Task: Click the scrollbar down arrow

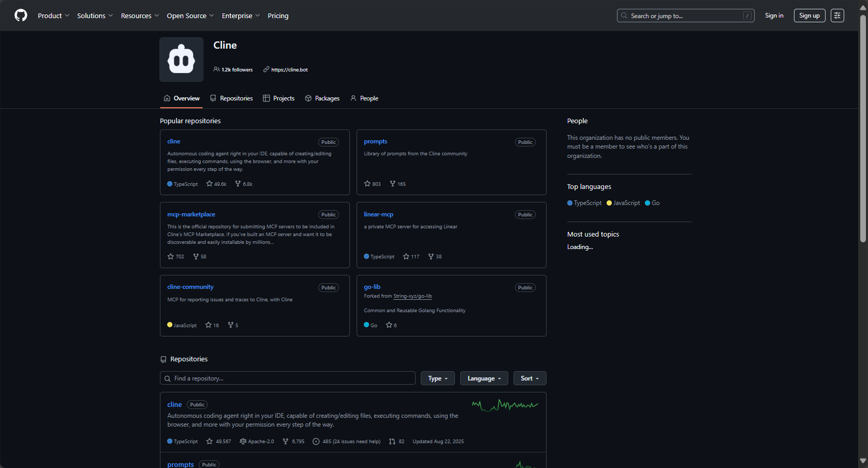Action: (863, 461)
